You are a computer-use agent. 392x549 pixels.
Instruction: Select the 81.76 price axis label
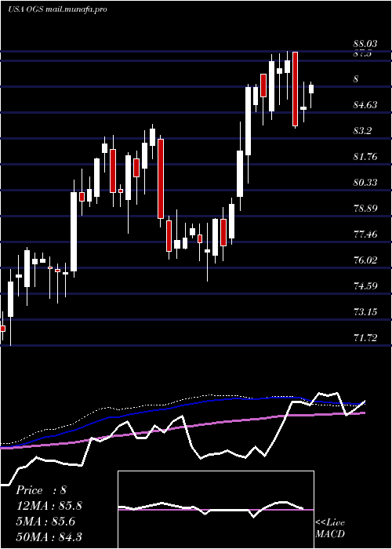(365, 157)
